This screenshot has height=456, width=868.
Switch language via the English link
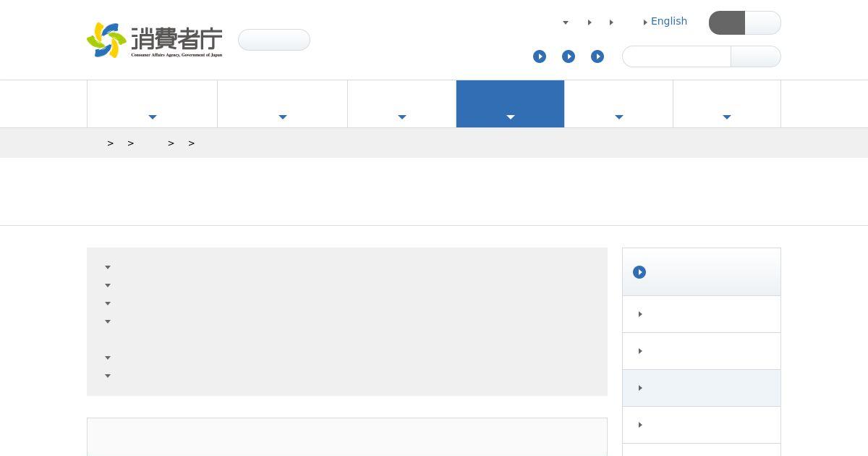(669, 22)
